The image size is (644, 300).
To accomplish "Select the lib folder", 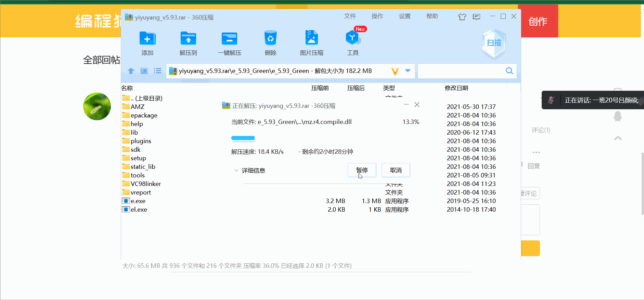I will 130,132.
